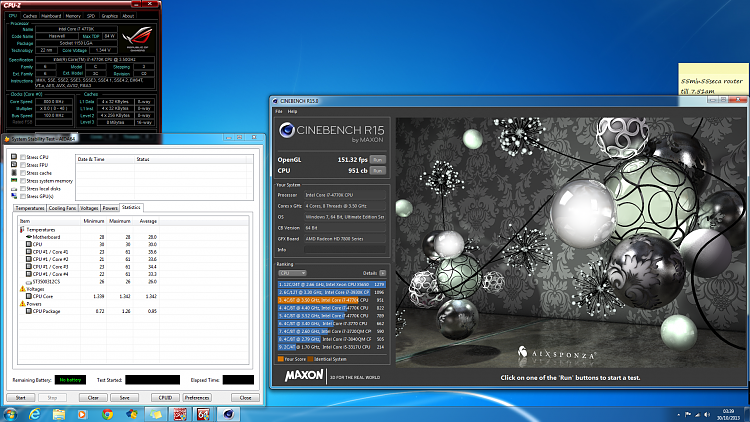
Task: Click the Voltages warning icon
Action: point(22,289)
